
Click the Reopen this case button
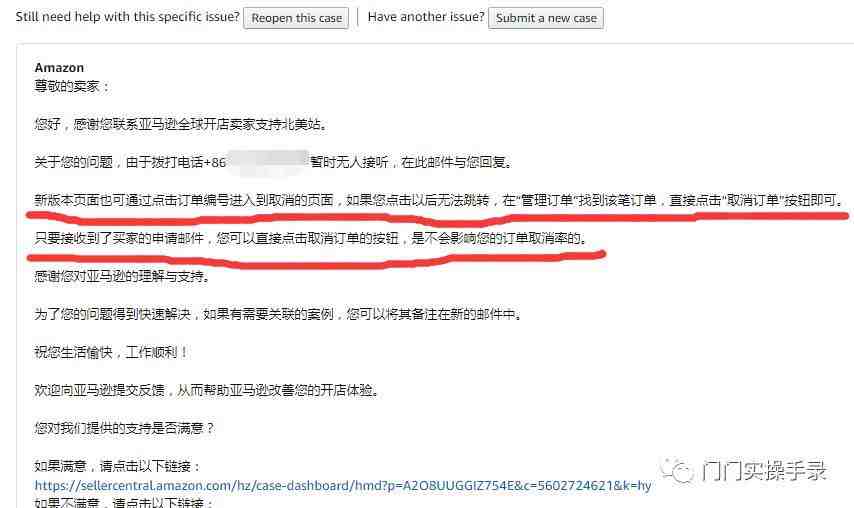pyautogui.click(x=296, y=18)
